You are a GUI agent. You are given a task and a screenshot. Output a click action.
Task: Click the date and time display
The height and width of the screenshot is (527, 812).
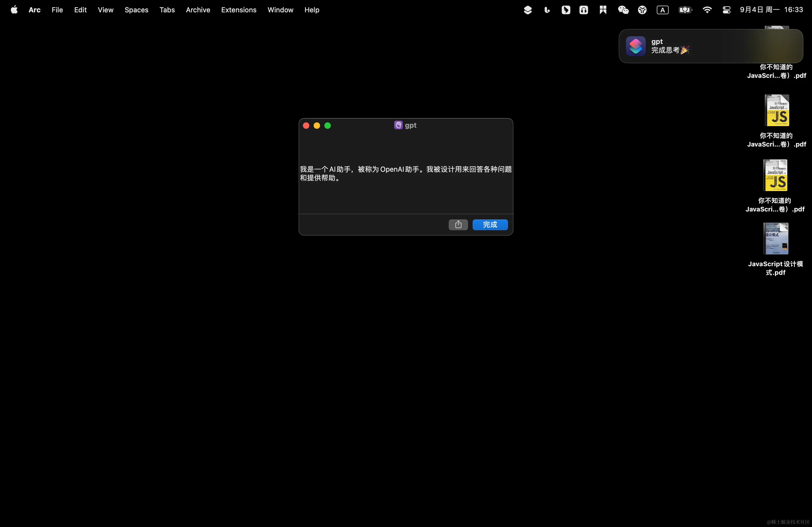tap(771, 10)
